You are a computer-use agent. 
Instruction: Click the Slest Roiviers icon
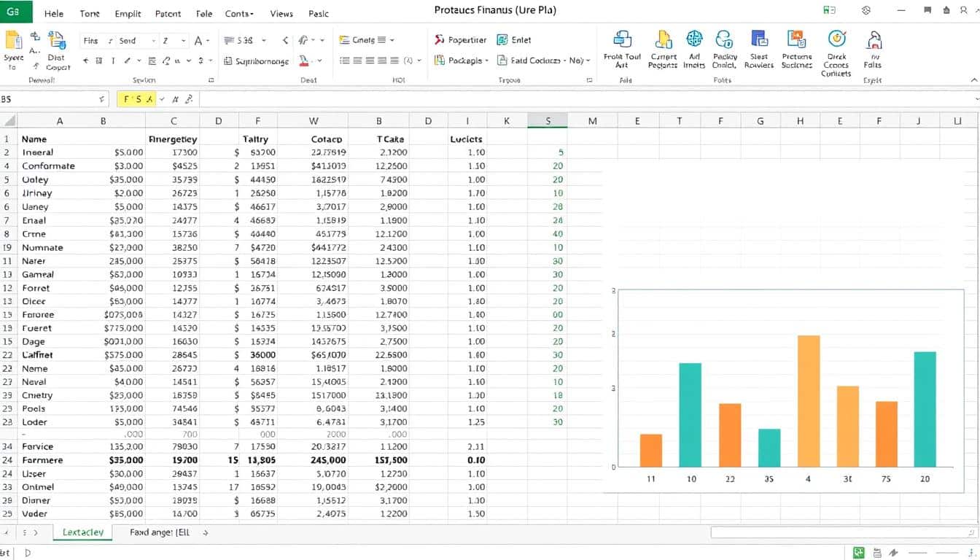[x=759, y=39]
